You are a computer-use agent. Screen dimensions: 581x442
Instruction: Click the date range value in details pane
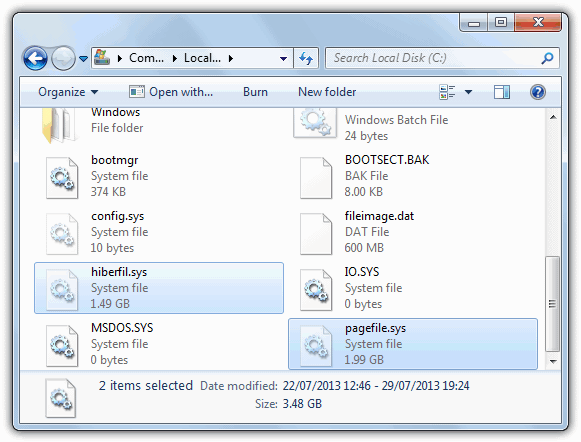(x=376, y=386)
